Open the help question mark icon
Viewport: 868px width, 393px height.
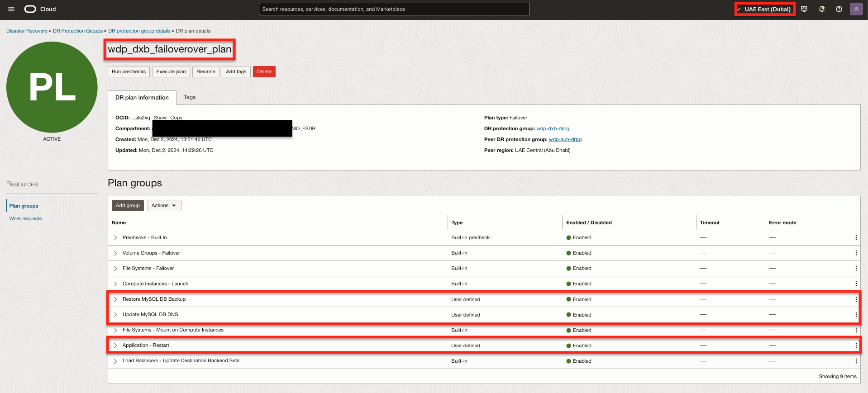pyautogui.click(x=839, y=9)
